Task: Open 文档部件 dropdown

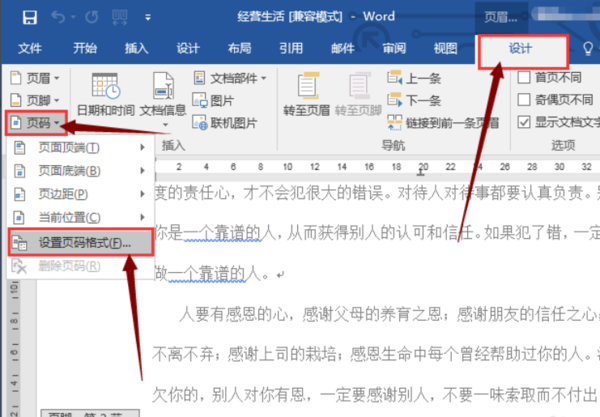Action: 230,78
